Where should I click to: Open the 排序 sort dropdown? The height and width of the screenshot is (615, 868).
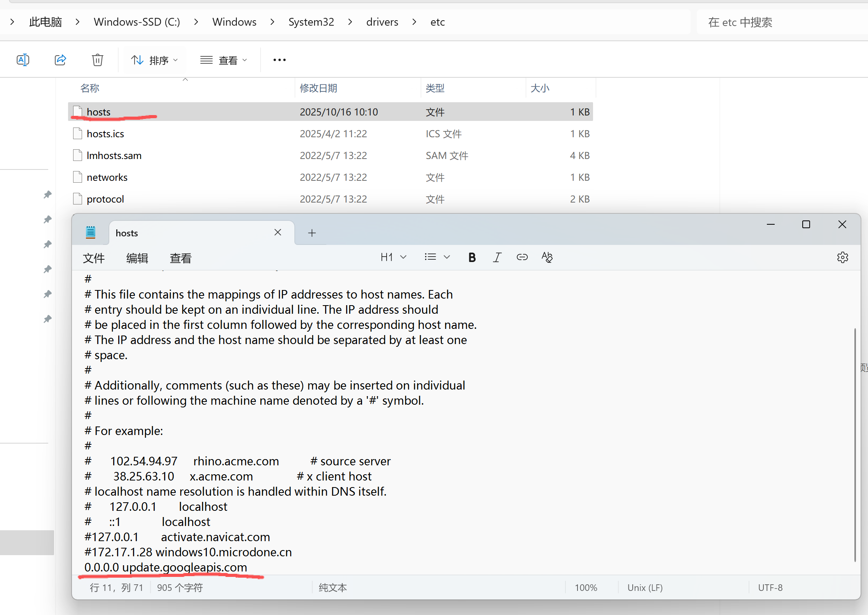[154, 60]
